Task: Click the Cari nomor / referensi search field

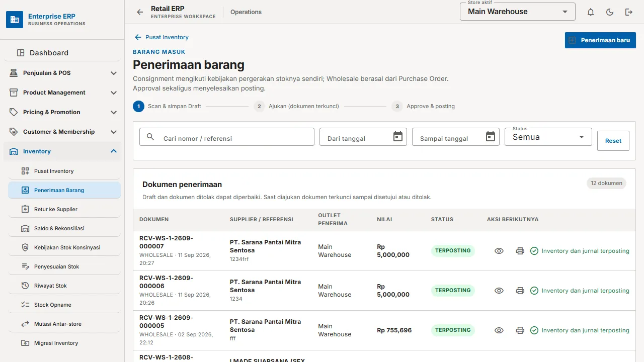Action: tap(227, 137)
